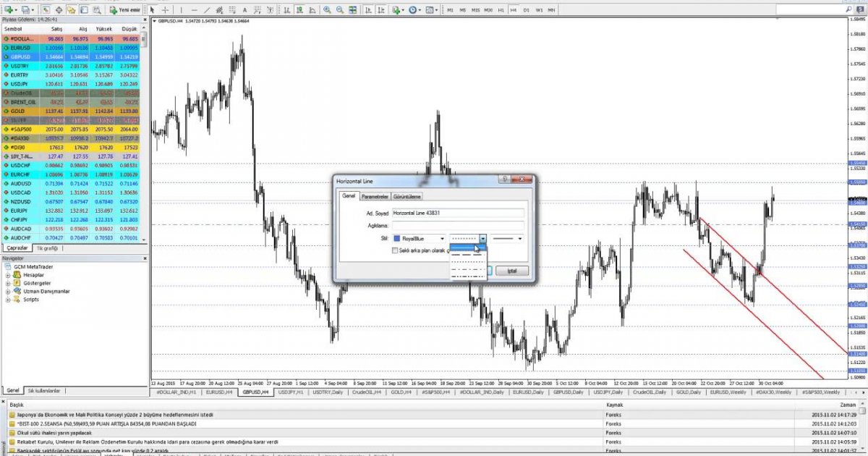Viewport: 868px width, 456px height.
Task: Open the Market Watch panel icon
Action: click(x=46, y=10)
